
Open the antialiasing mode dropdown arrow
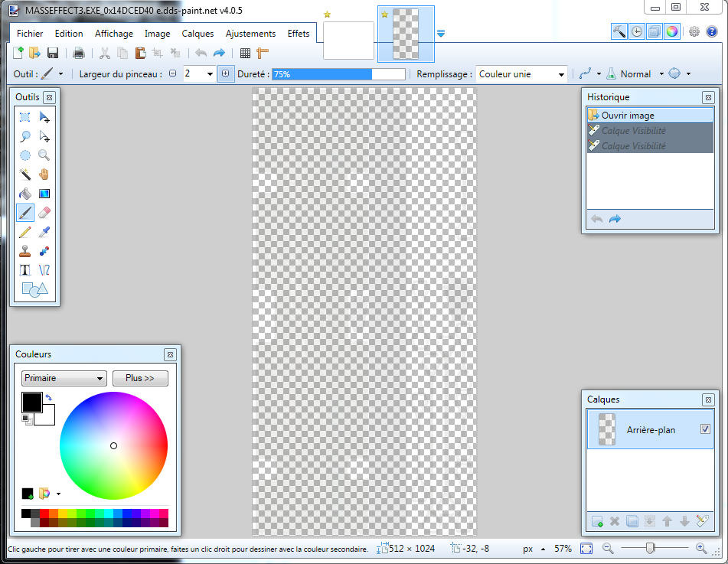click(599, 73)
